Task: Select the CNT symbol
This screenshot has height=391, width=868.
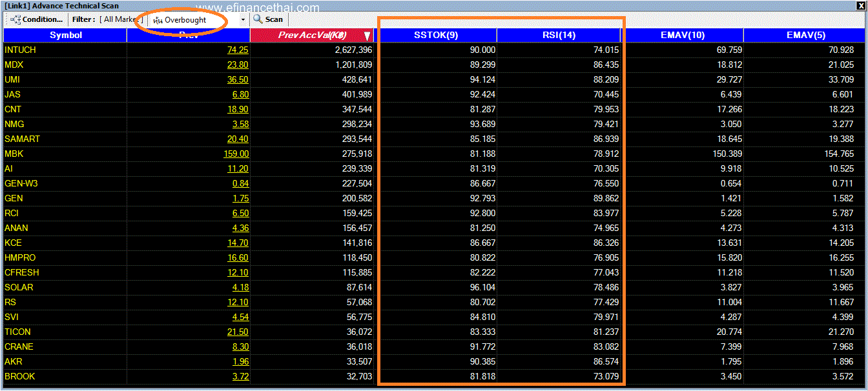Action: (x=13, y=109)
